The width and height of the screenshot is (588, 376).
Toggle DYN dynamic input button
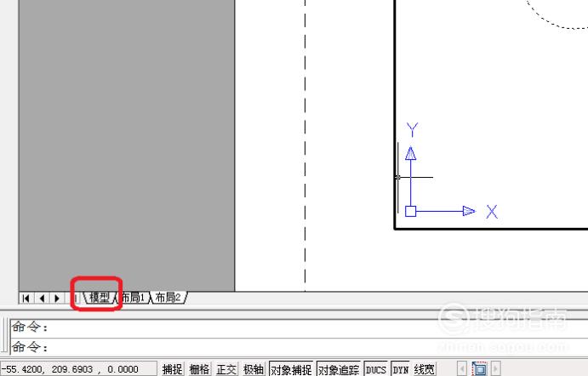[x=401, y=369]
